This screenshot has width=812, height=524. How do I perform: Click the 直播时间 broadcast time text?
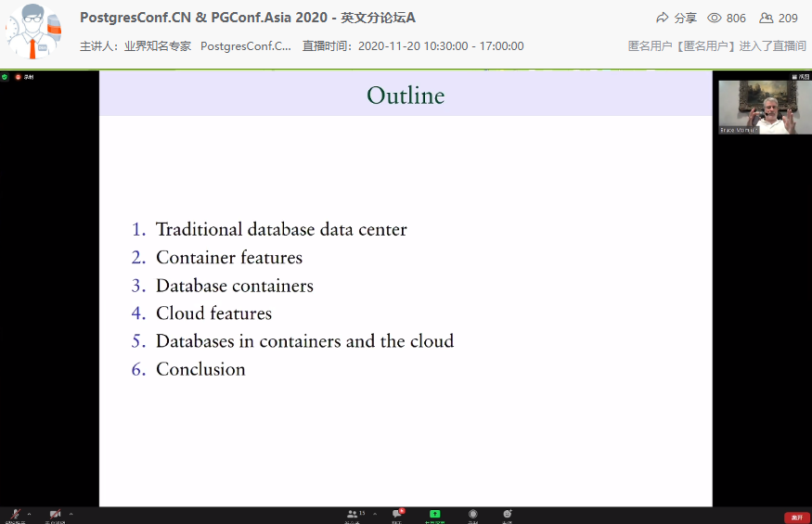[x=413, y=46]
